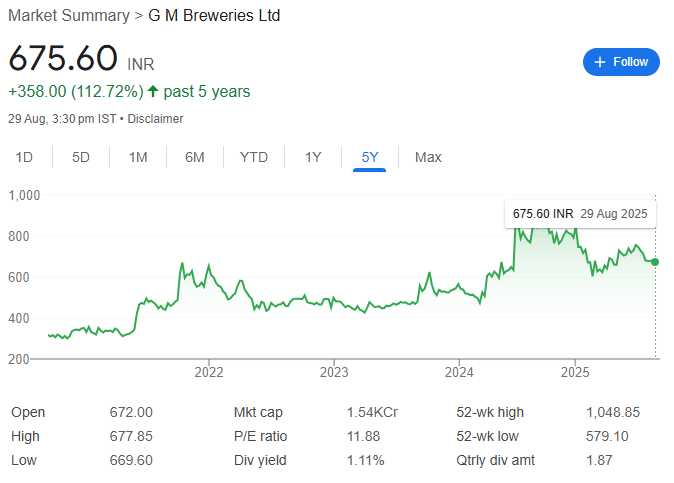Viewport: 674px width, 483px height.
Task: Click the 675.60 INR chart tooltip
Action: tap(580, 214)
